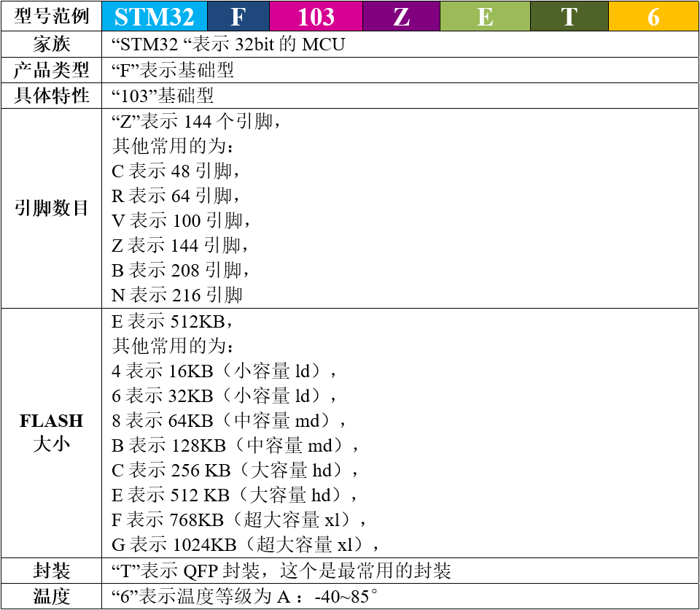Image resolution: width=700 pixels, height=610 pixels.
Task: Click the dark green T header cell
Action: click(569, 16)
